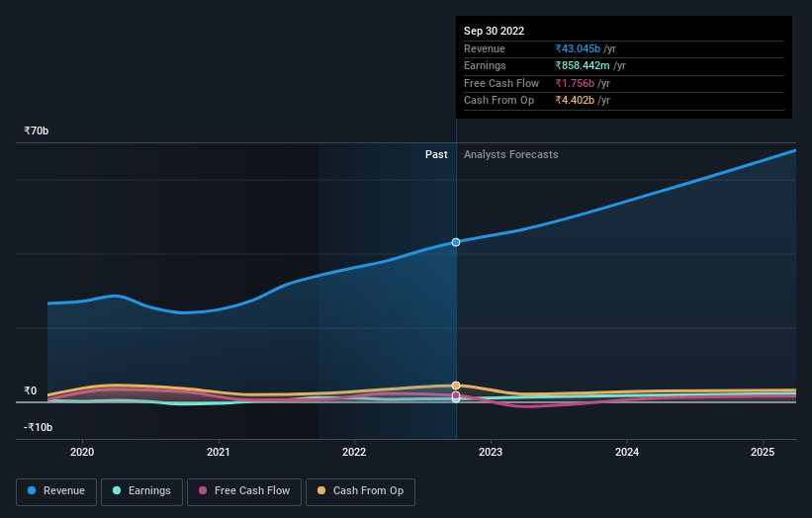Click the -₹10b y-axis label

click(x=38, y=427)
